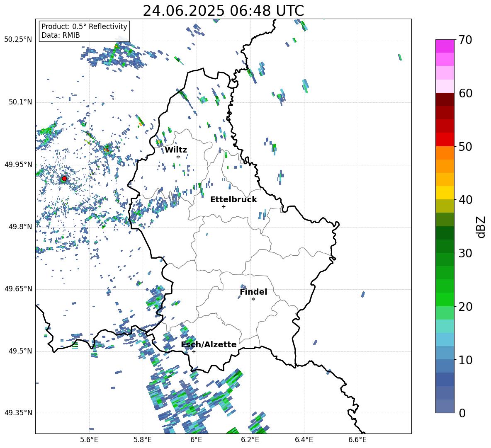The image size is (491, 448).
Task: Click the 6.6°E longitude label
Action: tap(357, 440)
